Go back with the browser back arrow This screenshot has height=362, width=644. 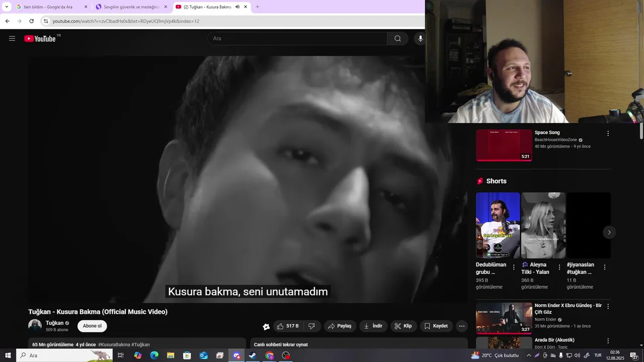coord(7,21)
